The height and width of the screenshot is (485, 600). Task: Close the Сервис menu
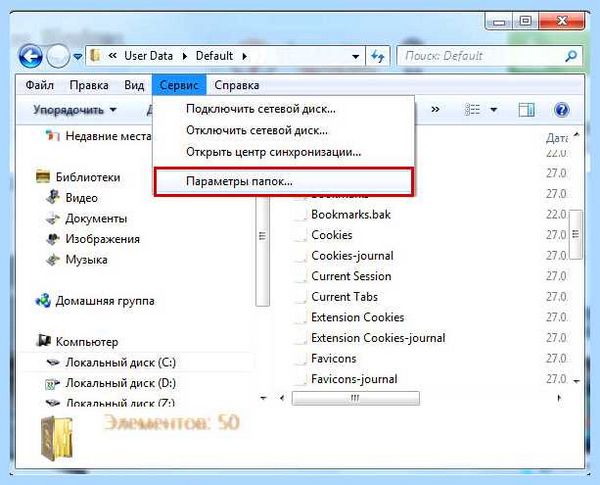coord(179,85)
